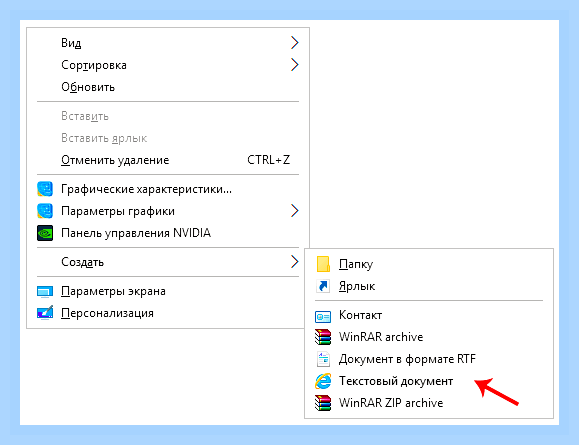579x445 pixels.
Task: Click the Internet Explorer icon beside Текстовый документ
Action: tap(323, 381)
